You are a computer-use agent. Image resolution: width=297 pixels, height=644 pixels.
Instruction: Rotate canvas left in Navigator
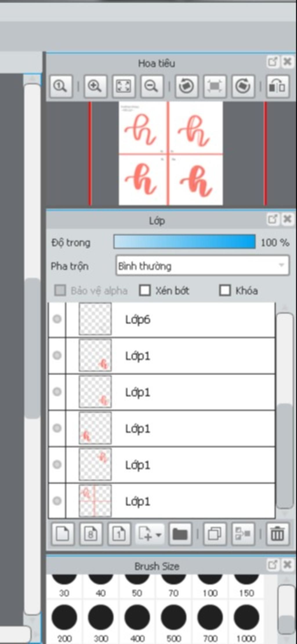tap(186, 86)
